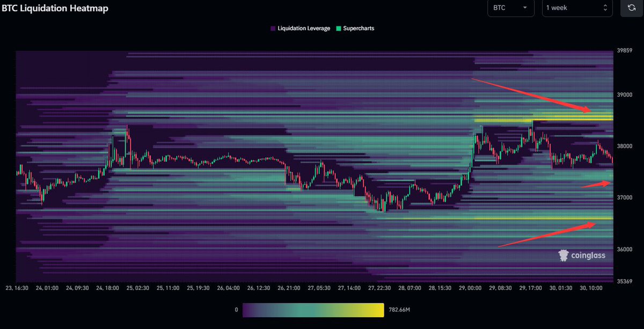This screenshot has width=644, height=329.
Task: Click the color scale gradient bar
Action: pos(313,310)
